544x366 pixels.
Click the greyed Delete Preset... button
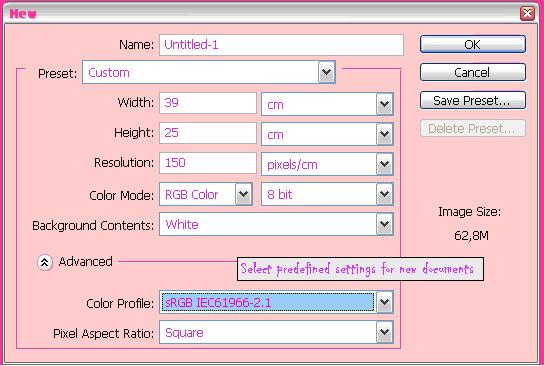473,129
